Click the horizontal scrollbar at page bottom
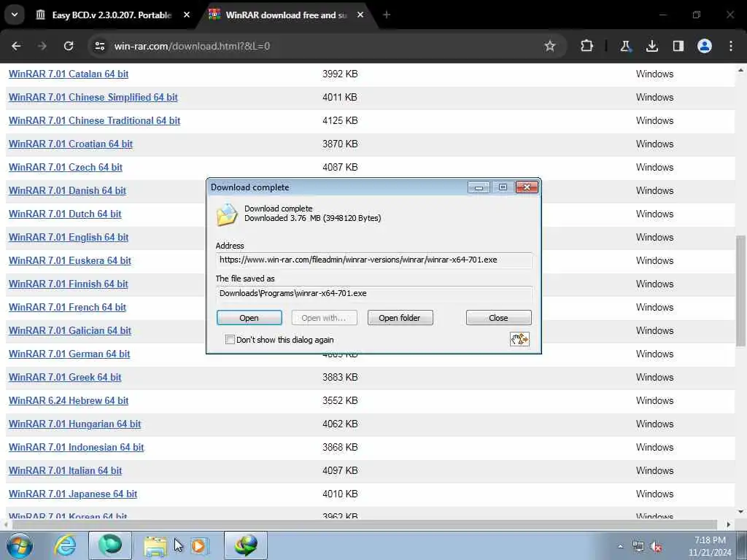The height and width of the screenshot is (560, 747). [x=365, y=524]
